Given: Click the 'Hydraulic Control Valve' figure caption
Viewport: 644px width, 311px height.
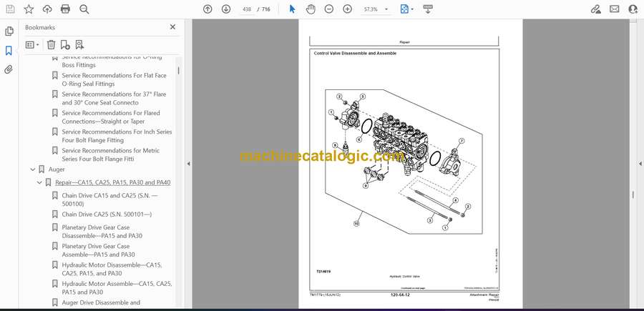Looking at the screenshot, I should pyautogui.click(x=404, y=277).
